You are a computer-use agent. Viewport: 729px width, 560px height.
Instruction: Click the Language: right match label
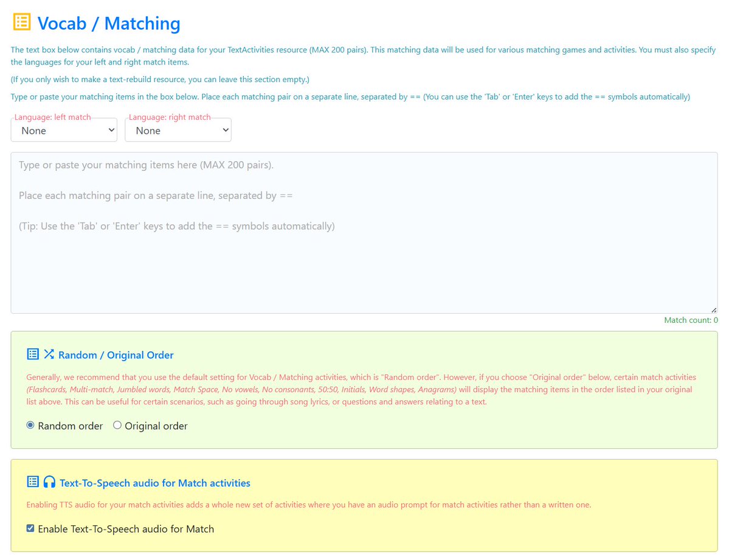[x=170, y=117]
